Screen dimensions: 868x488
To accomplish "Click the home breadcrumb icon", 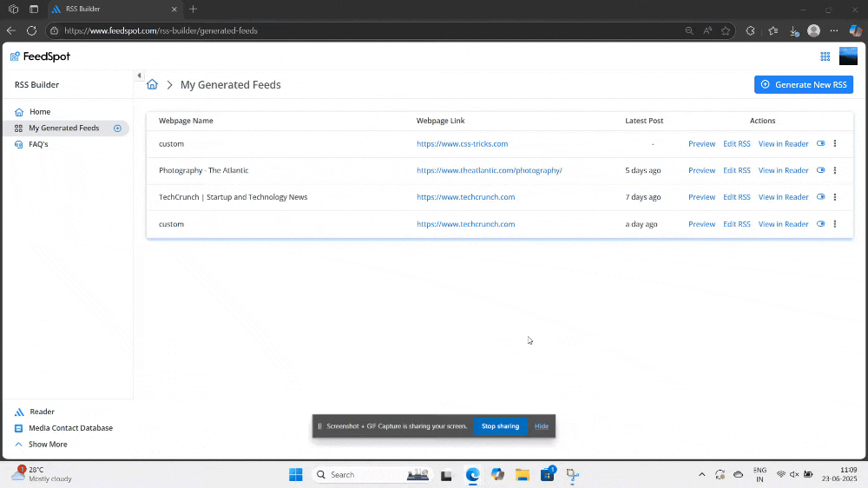I will tap(152, 85).
